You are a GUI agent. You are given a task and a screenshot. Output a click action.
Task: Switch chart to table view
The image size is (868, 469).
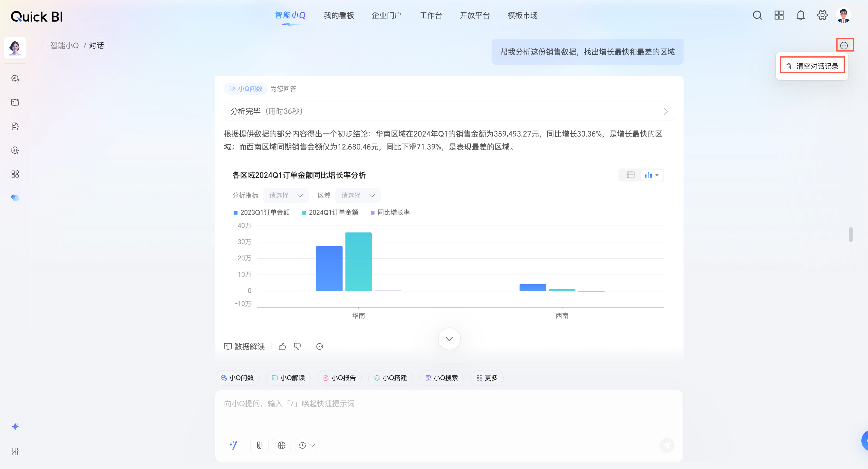[x=630, y=175]
